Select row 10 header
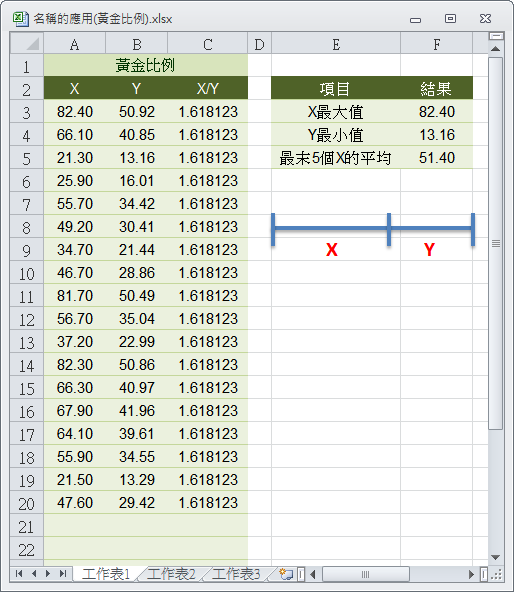 pyautogui.click(x=26, y=273)
